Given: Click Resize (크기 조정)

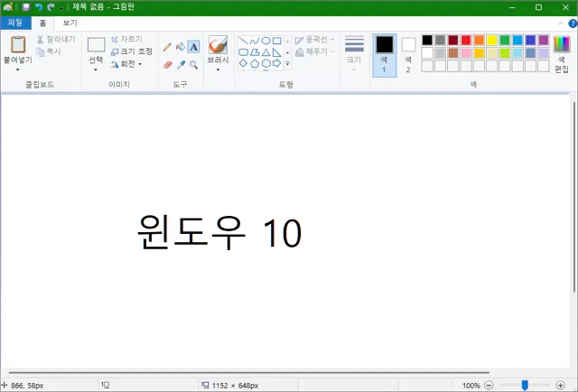Looking at the screenshot, I should click(x=132, y=51).
